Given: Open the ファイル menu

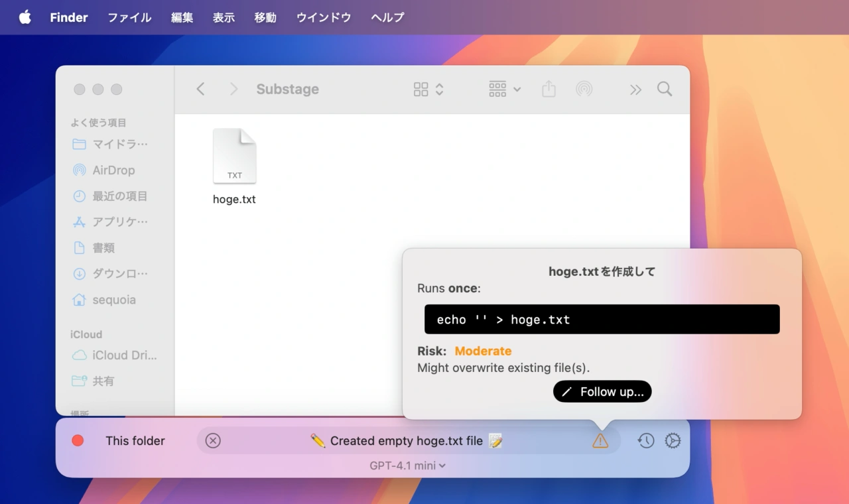Looking at the screenshot, I should tap(129, 17).
